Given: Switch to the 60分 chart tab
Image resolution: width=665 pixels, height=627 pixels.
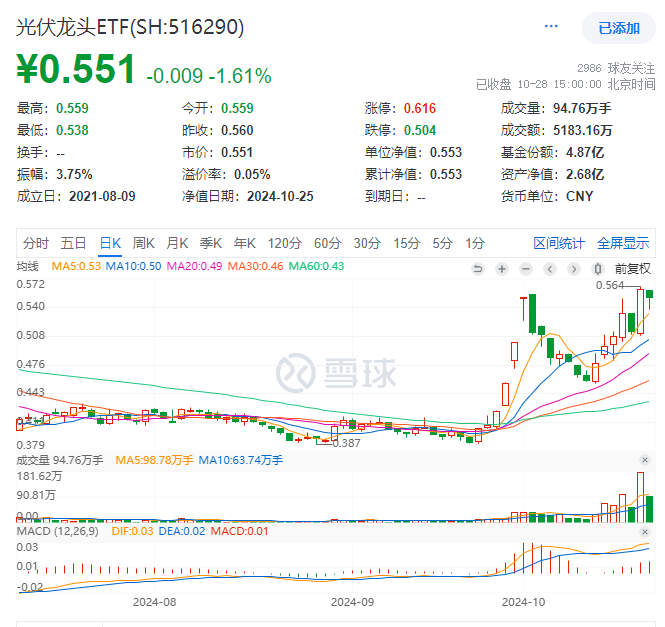Looking at the screenshot, I should (x=327, y=244).
